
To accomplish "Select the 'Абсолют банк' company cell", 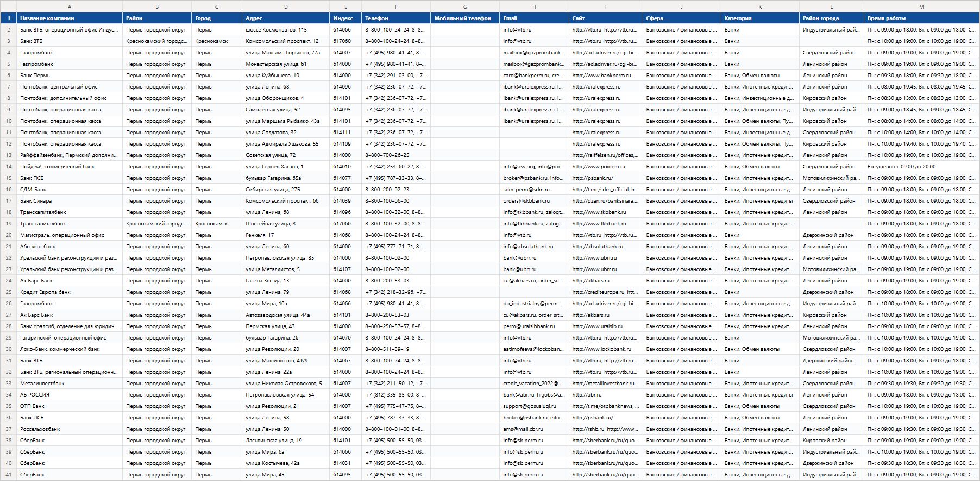I will [70, 247].
